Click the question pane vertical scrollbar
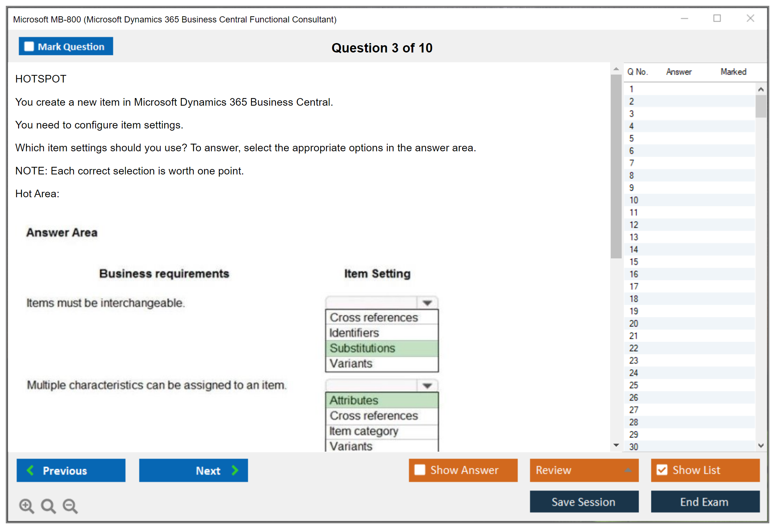This screenshot has width=778, height=532. tap(616, 166)
